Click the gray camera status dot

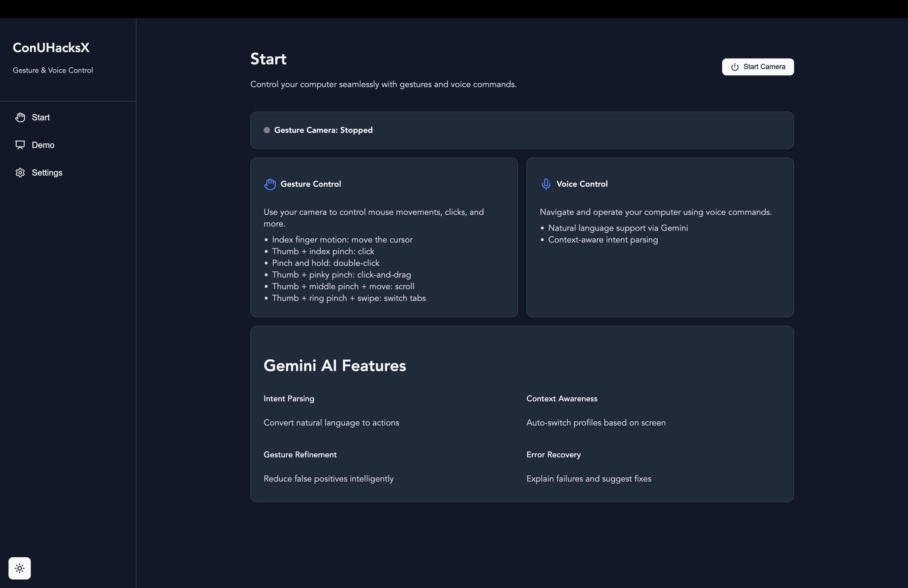click(267, 130)
